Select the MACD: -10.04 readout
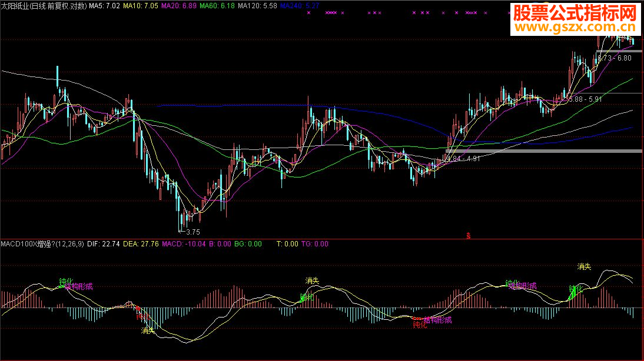Screen dimensions: 644x361 (x=184, y=244)
